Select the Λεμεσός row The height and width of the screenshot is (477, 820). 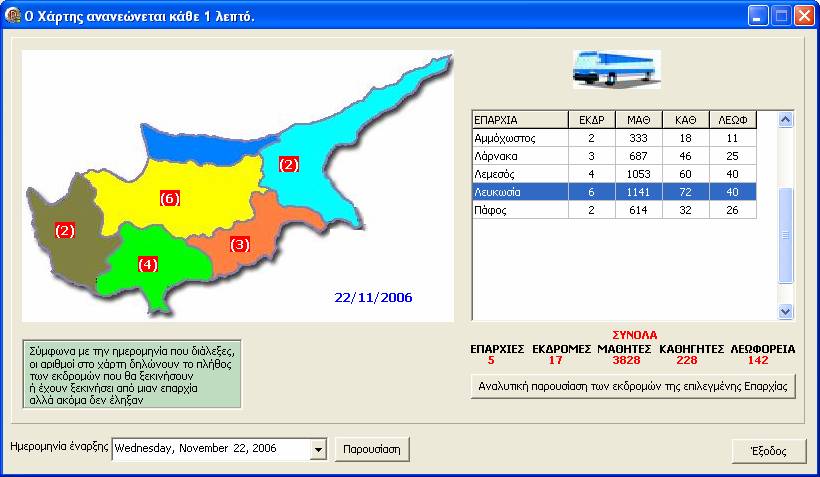614,174
